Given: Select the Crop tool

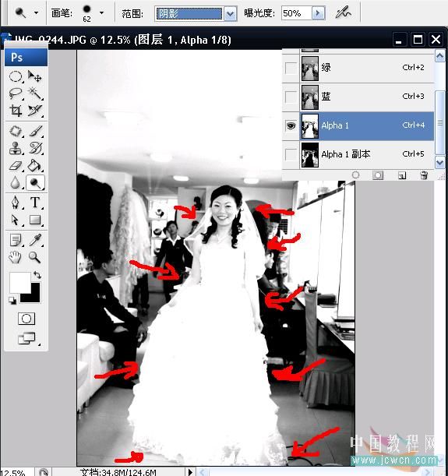Looking at the screenshot, I should click(16, 111).
